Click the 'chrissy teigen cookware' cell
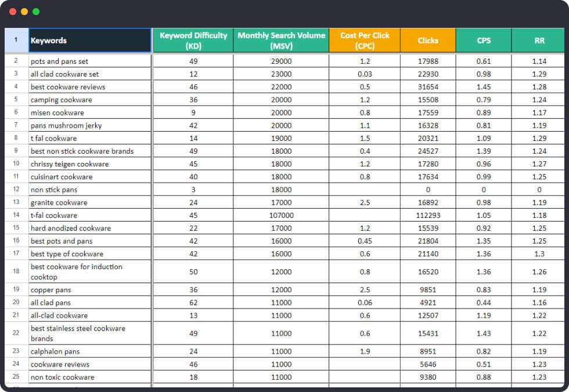This screenshot has width=569, height=392. pos(90,164)
